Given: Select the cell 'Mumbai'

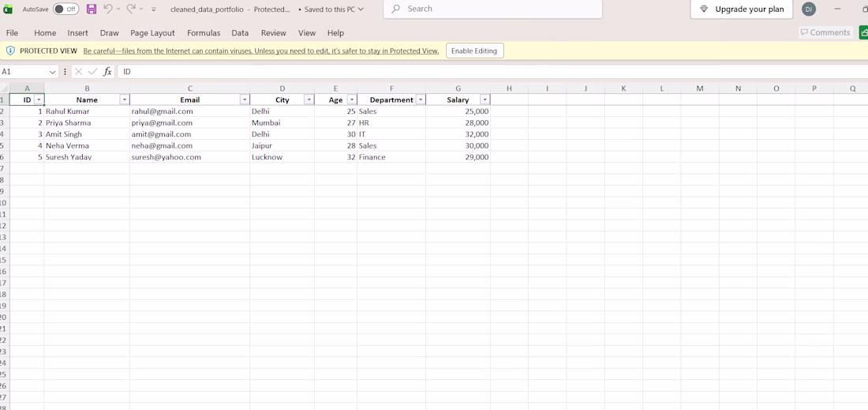Looking at the screenshot, I should click(x=282, y=123).
